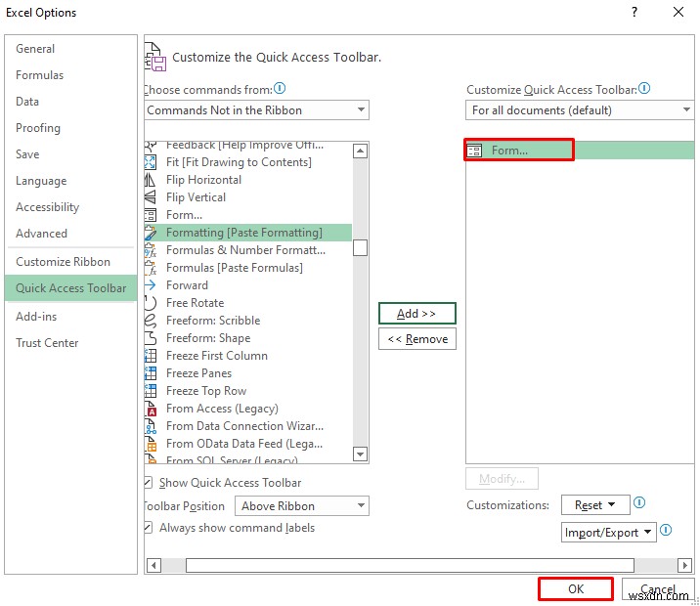The image size is (700, 606).
Task: Click the Add >> button
Action: click(x=416, y=314)
